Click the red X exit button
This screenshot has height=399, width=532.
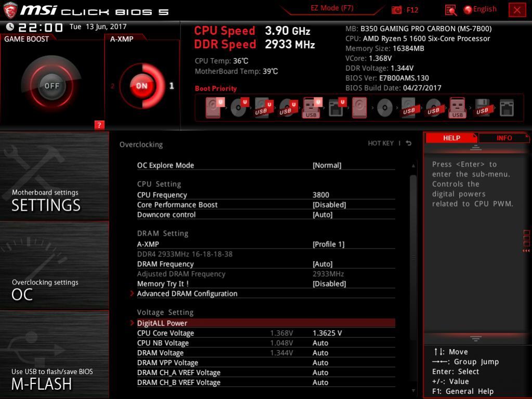coord(517,10)
